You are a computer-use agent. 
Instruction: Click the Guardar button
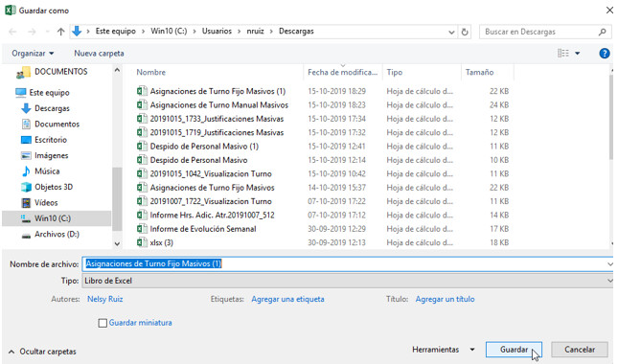514,350
